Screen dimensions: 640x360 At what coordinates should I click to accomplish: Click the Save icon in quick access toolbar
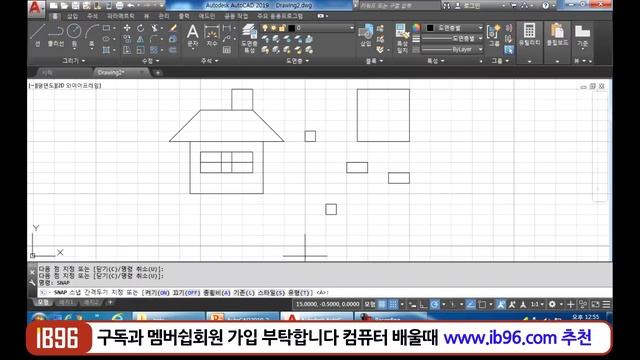coord(75,6)
